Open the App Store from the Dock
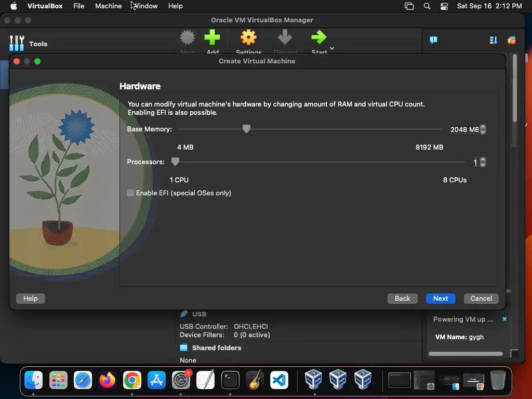The height and width of the screenshot is (399, 532). 156,380
